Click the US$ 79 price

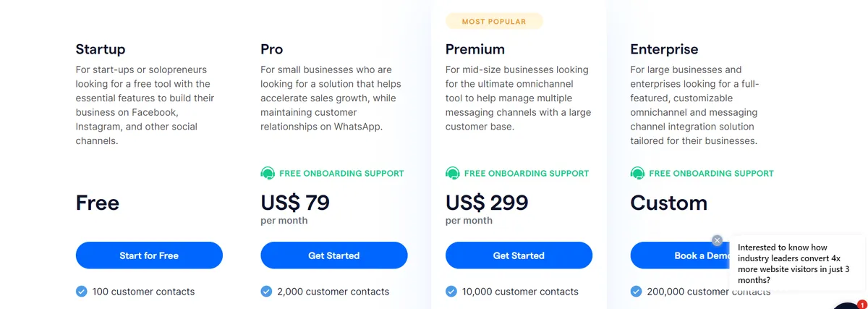tap(295, 203)
